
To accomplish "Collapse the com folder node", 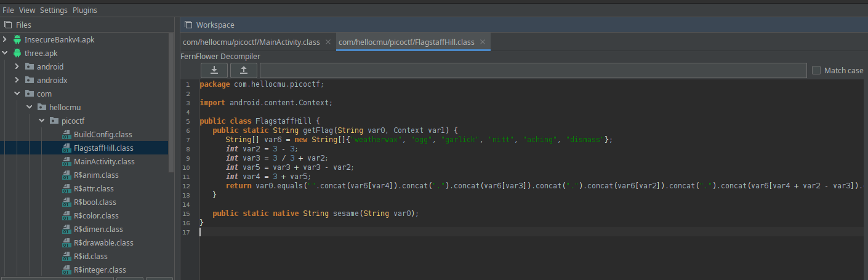I will point(18,94).
